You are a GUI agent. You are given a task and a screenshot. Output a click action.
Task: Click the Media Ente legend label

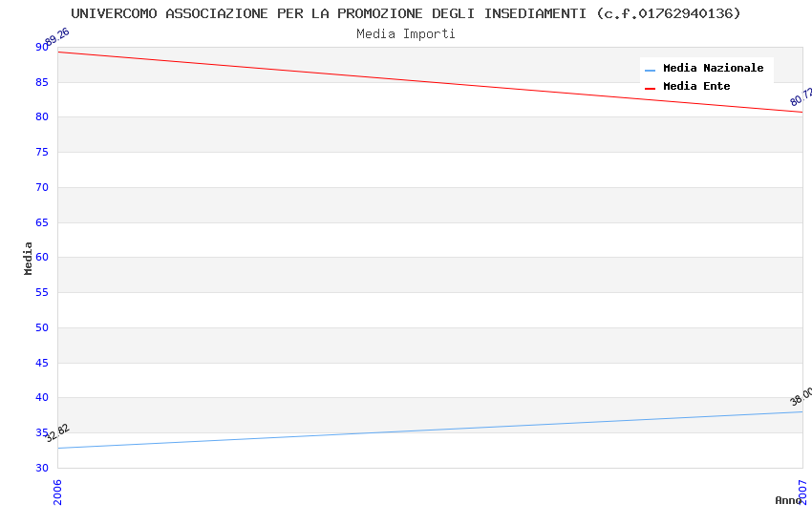[696, 86]
